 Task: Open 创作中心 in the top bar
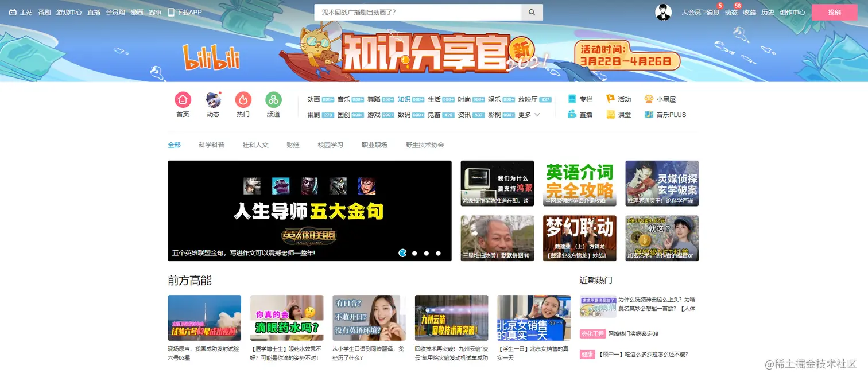792,12
